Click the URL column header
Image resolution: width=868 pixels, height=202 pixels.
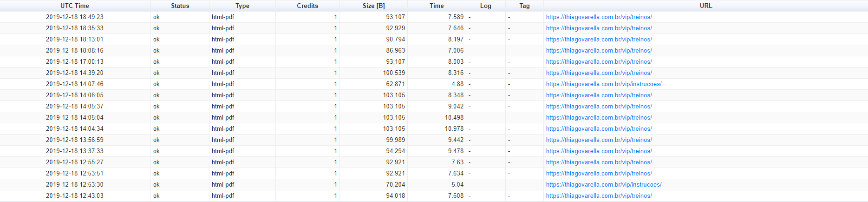pyautogui.click(x=705, y=6)
